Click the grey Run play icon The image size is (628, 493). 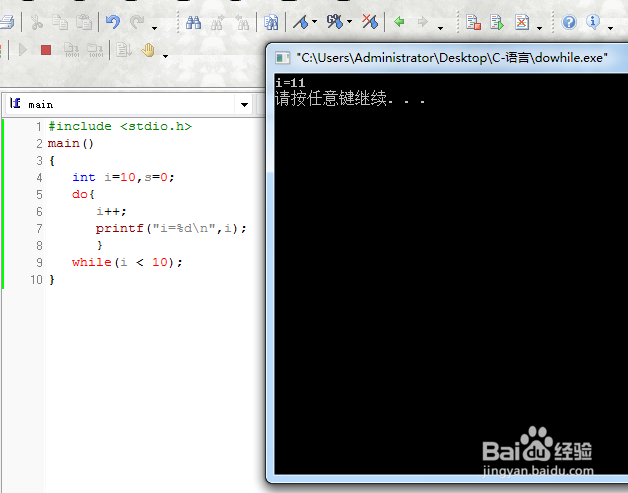coord(23,50)
